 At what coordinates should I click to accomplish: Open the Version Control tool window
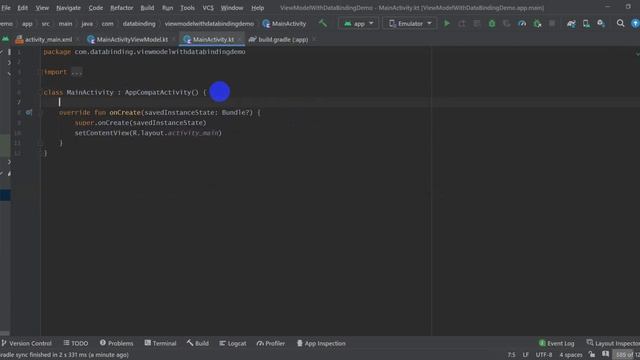tap(27, 343)
